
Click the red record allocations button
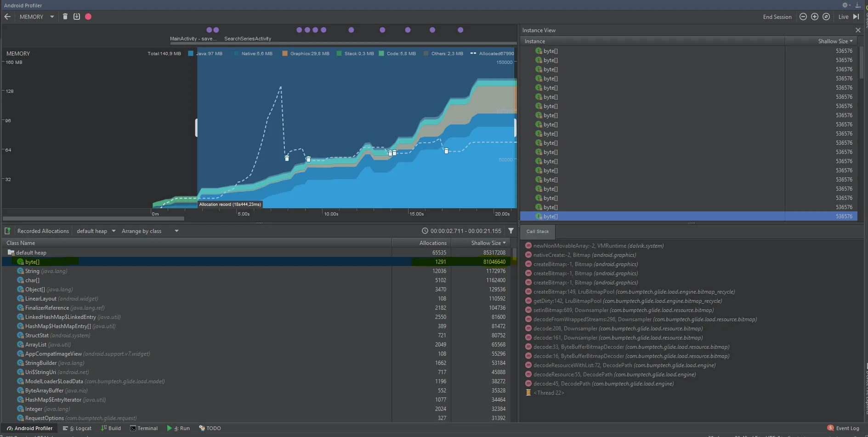[88, 17]
